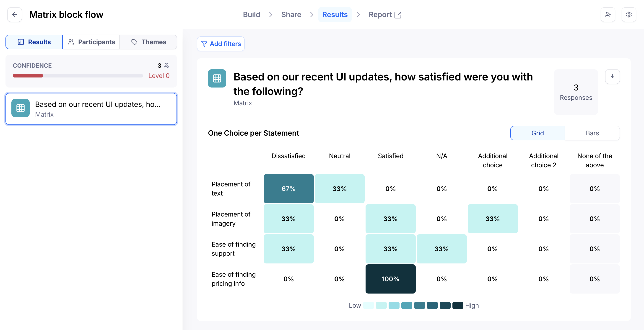
Task: Click the darkest High legend swatch
Action: pos(458,305)
